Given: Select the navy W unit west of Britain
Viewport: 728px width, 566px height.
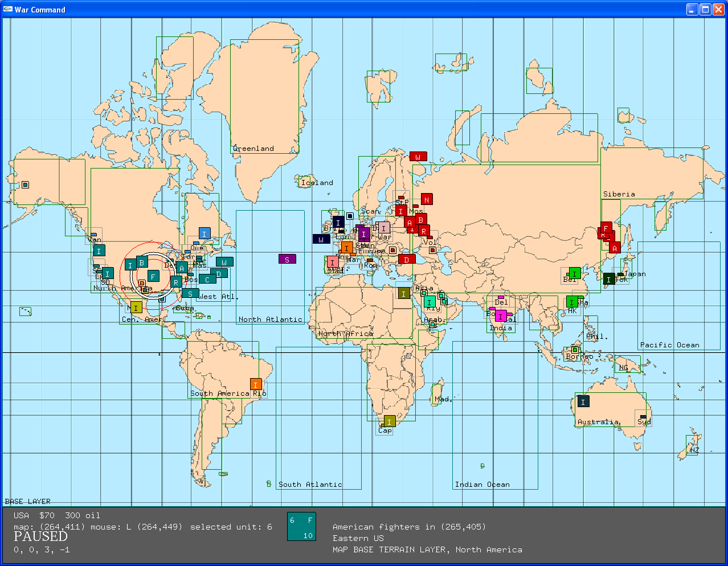Looking at the screenshot, I should pos(321,239).
